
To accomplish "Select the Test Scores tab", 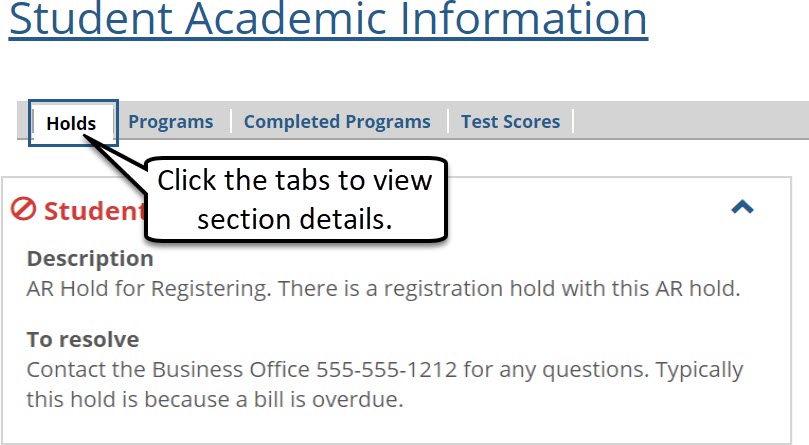I will (510, 122).
